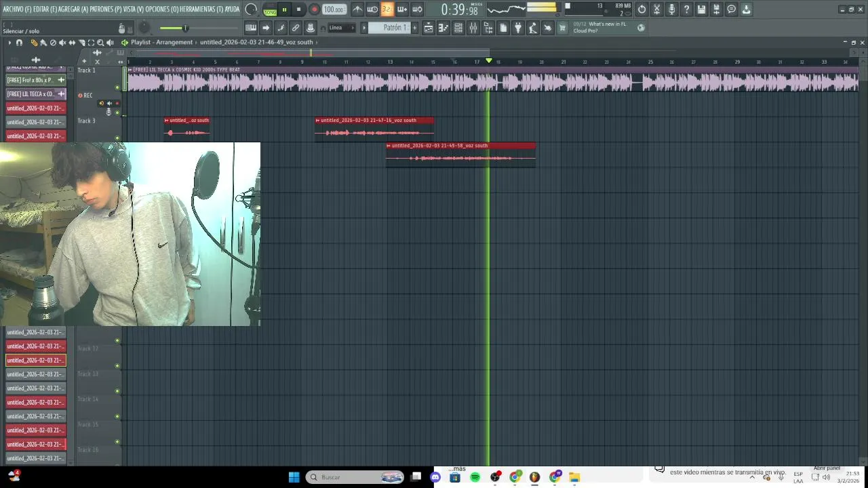Open the ARCHIVO (F) menu
Viewport: 868px width, 488px height.
(x=16, y=9)
